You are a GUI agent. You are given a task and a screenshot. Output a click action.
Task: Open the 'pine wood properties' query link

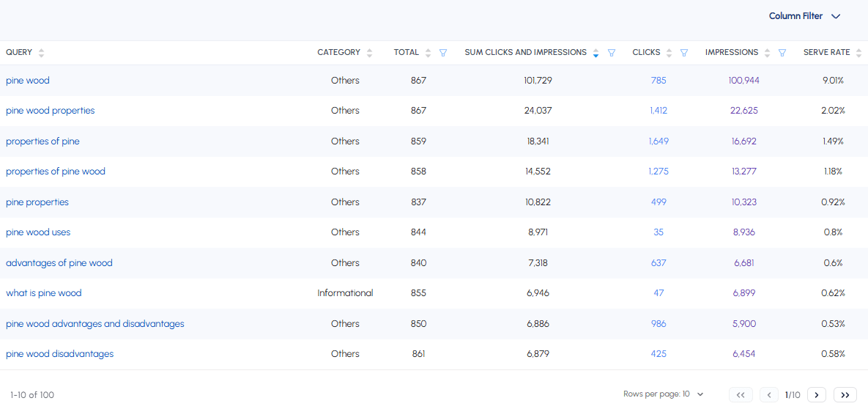click(51, 111)
